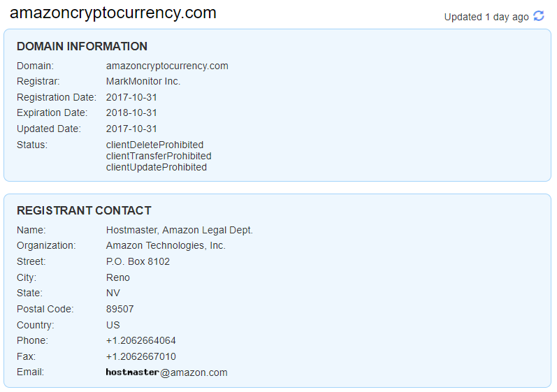Viewport: 557px width, 392px height.
Task: Click the DOMAIN INFORMATION section header
Action: click(x=82, y=47)
